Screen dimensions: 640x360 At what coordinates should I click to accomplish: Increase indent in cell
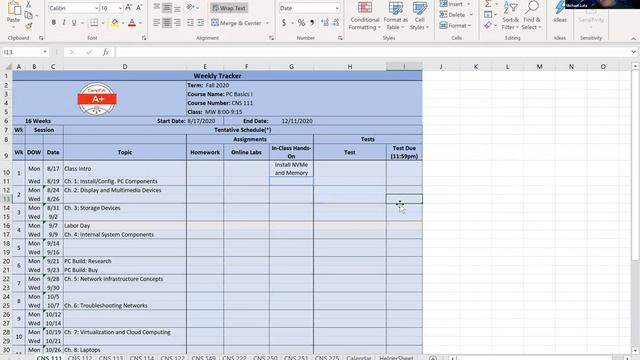coord(200,23)
